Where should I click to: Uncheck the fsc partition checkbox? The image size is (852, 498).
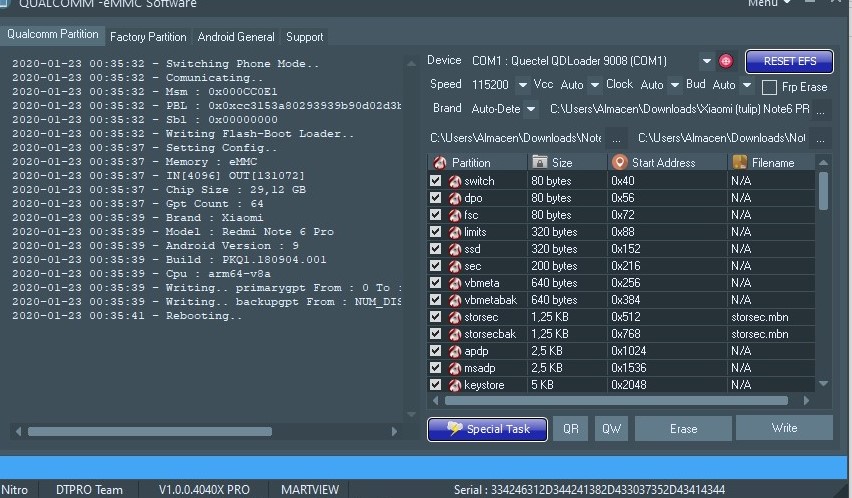point(435,214)
